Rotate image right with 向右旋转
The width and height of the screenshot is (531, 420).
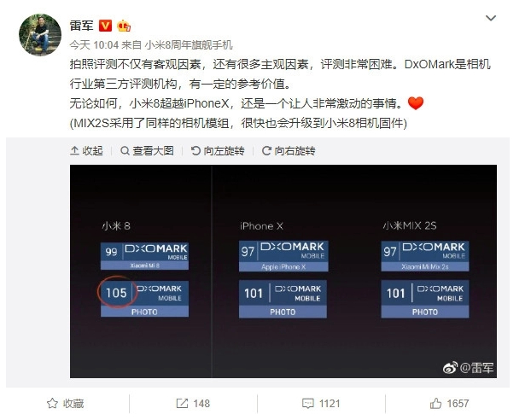pyautogui.click(x=289, y=151)
